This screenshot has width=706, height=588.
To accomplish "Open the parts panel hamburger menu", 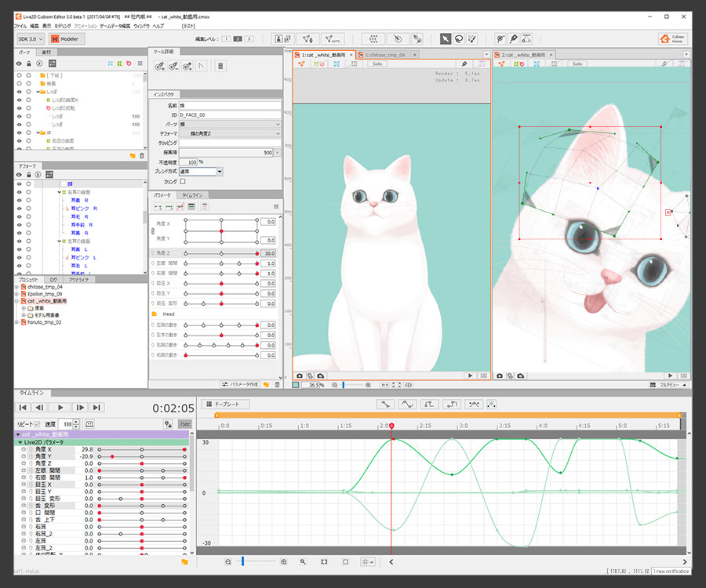I will tap(140, 64).
